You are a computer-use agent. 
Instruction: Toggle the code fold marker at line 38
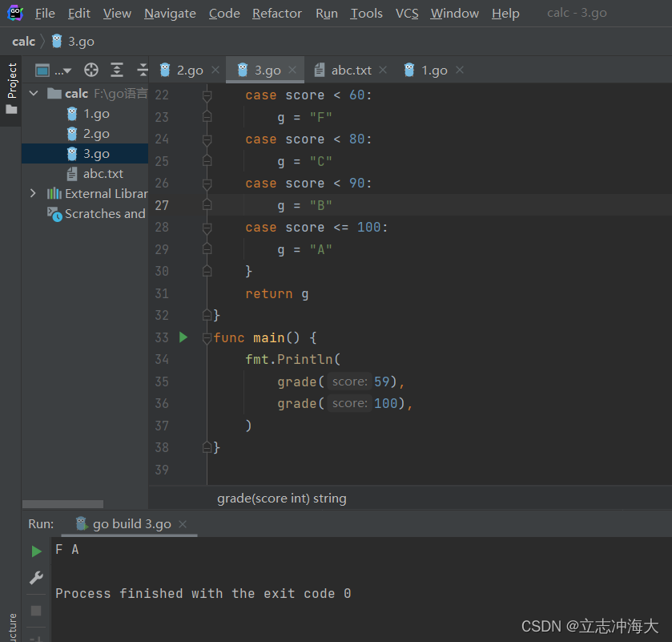tap(206, 447)
